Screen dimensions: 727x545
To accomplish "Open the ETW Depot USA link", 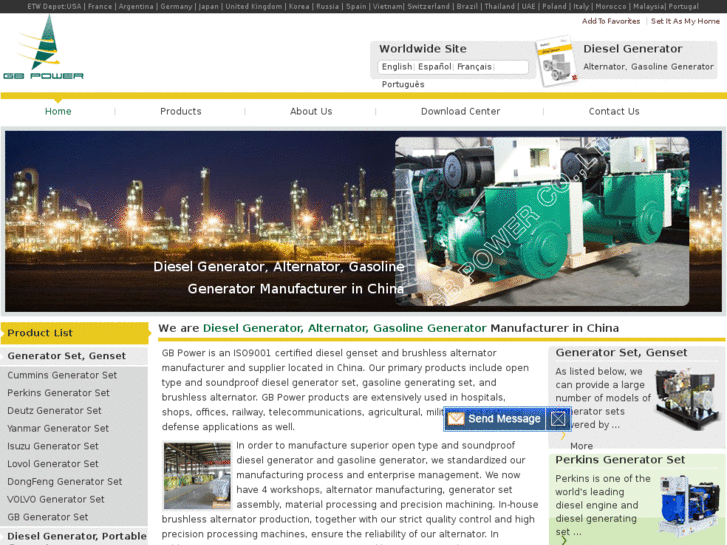I will click(x=54, y=6).
